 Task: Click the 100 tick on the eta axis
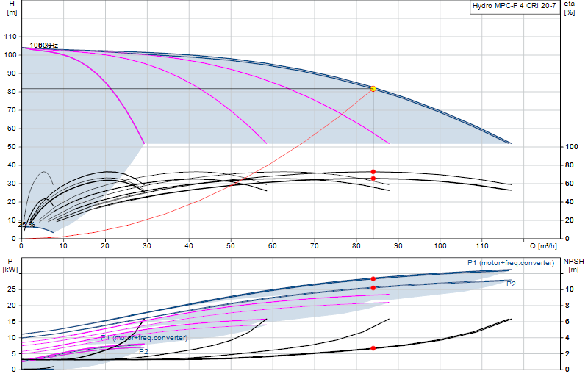click(572, 147)
